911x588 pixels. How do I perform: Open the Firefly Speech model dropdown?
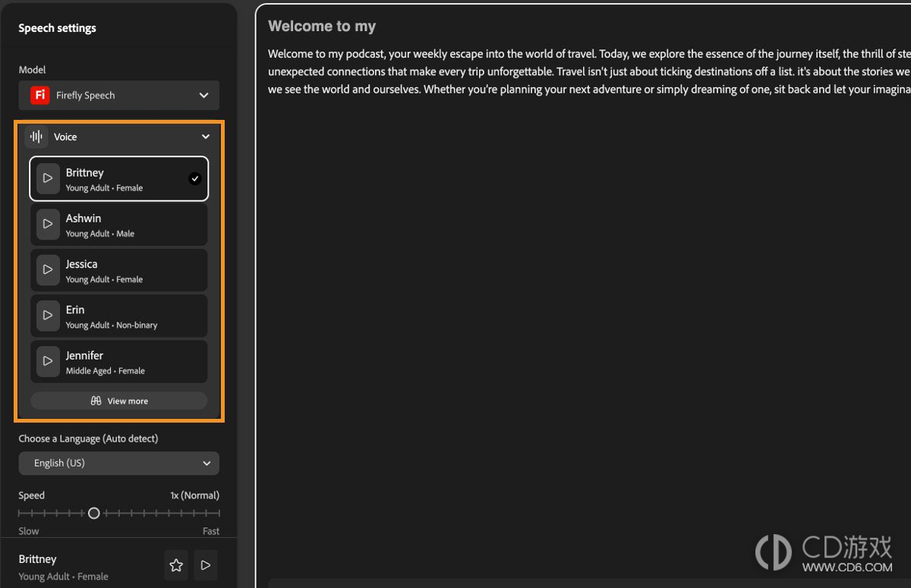tap(119, 96)
